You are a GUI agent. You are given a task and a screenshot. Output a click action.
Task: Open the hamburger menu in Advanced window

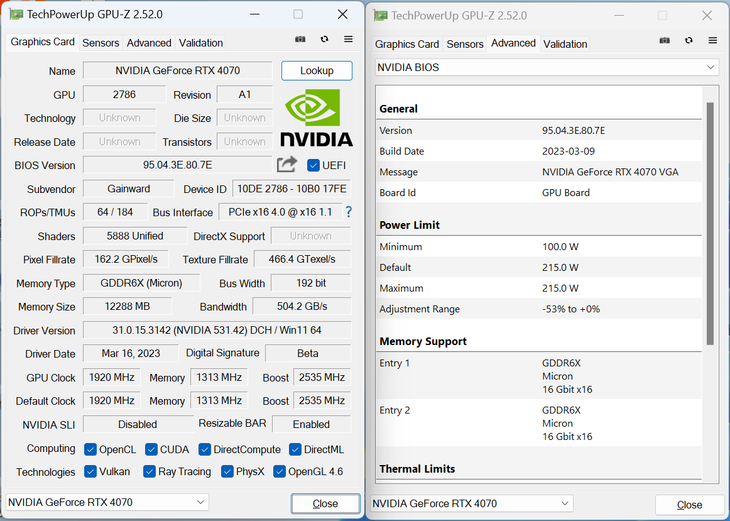[x=713, y=41]
